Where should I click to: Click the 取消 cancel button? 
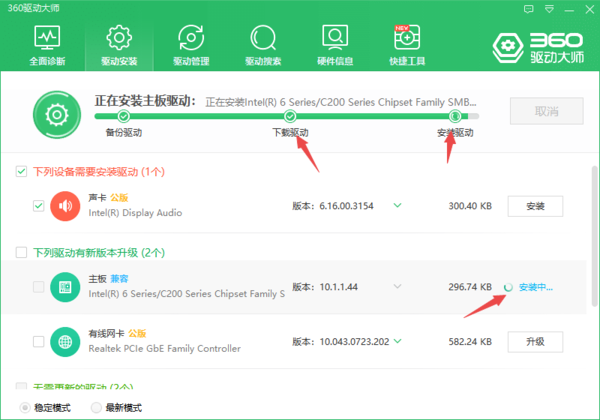546,111
